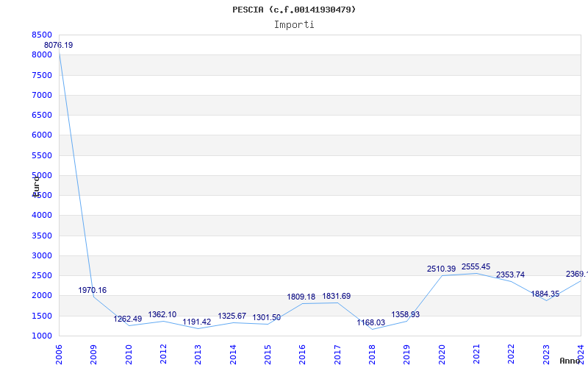Screen dimensions: 588x368
Task: Select the data label 1970.16
Action: (x=93, y=290)
